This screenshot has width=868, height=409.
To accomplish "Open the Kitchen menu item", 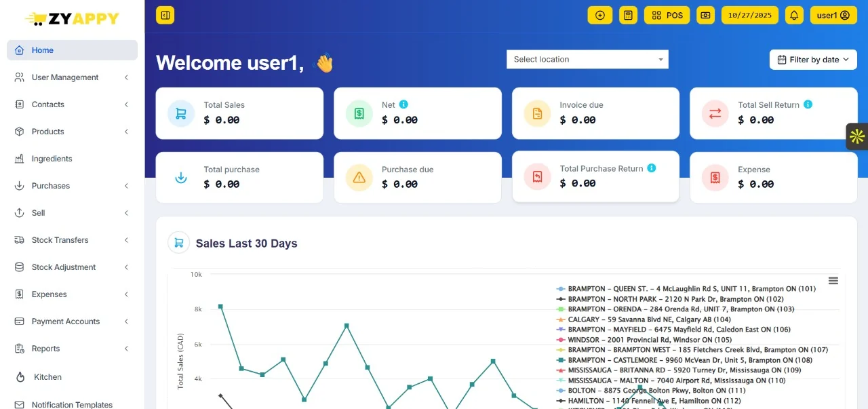I will point(47,376).
